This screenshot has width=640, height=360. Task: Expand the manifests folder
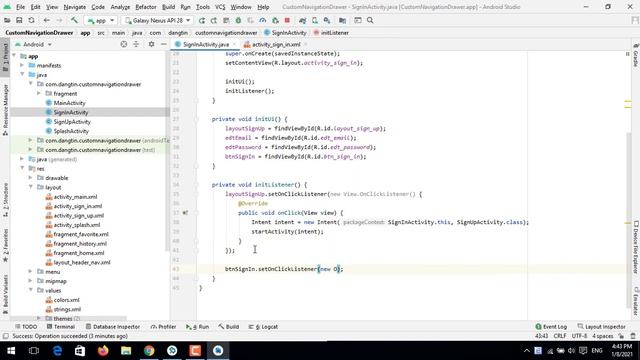(22, 65)
